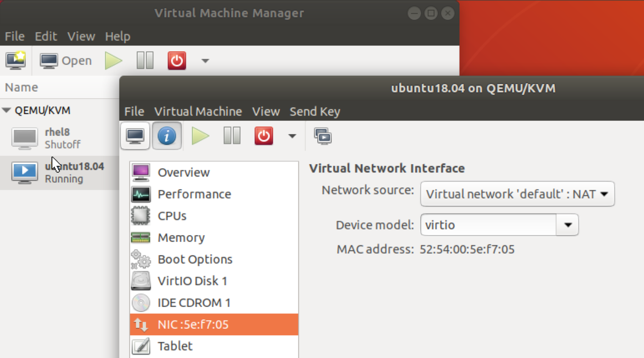Image resolution: width=644 pixels, height=358 pixels.
Task: Open Edit menu in Virtual Machine Manager
Action: 46,36
